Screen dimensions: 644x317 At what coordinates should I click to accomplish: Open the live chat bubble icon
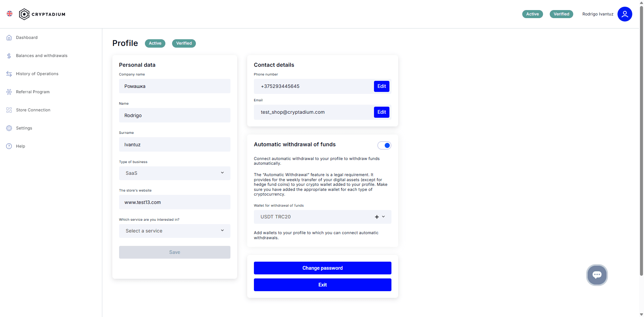(x=597, y=275)
